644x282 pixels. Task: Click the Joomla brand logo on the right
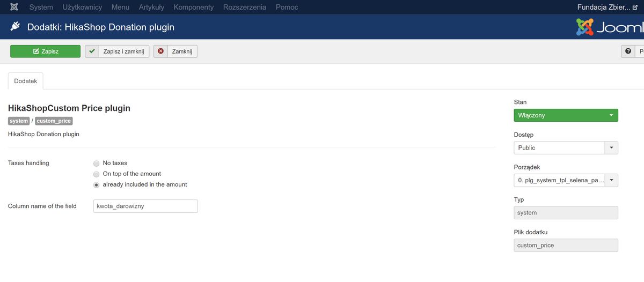tap(610, 27)
